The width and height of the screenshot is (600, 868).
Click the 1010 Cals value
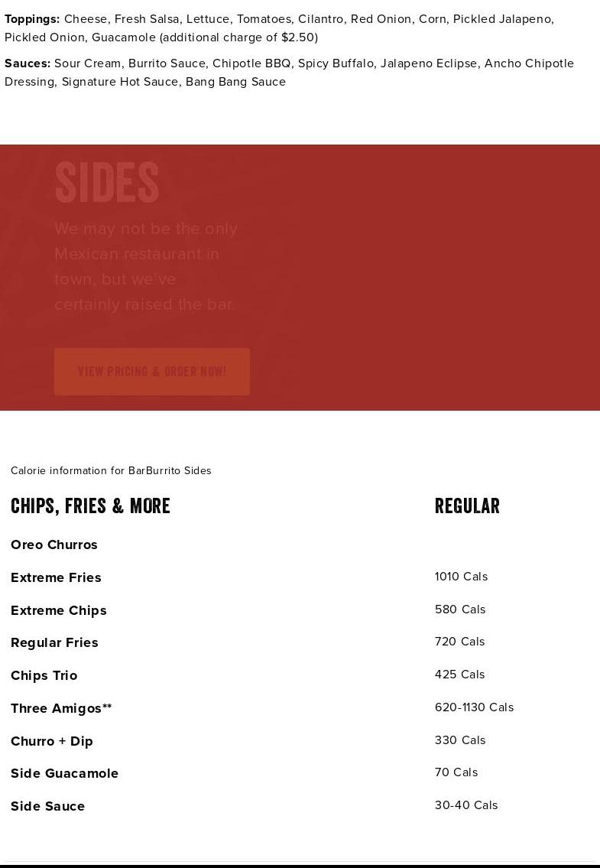461,577
